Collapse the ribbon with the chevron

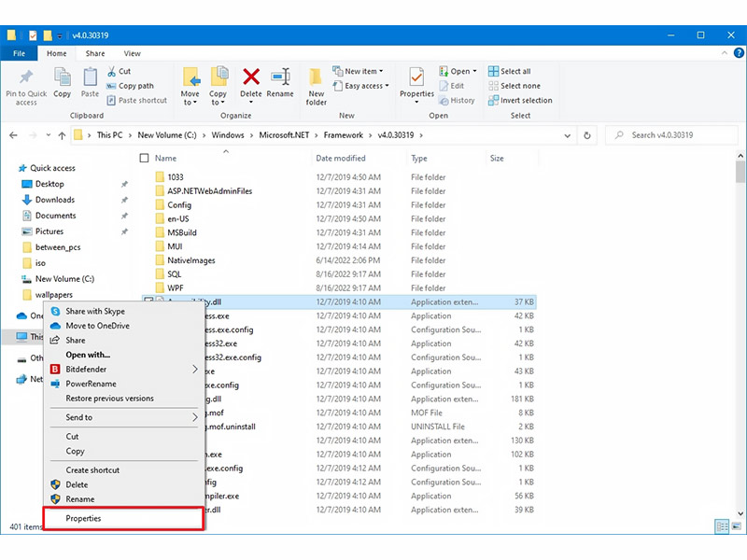pyautogui.click(x=725, y=53)
